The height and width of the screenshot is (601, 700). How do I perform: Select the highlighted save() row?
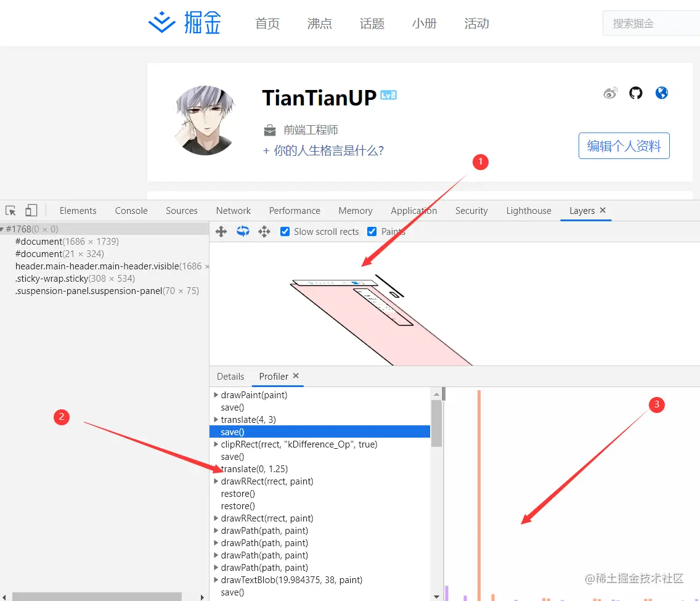pyautogui.click(x=320, y=431)
